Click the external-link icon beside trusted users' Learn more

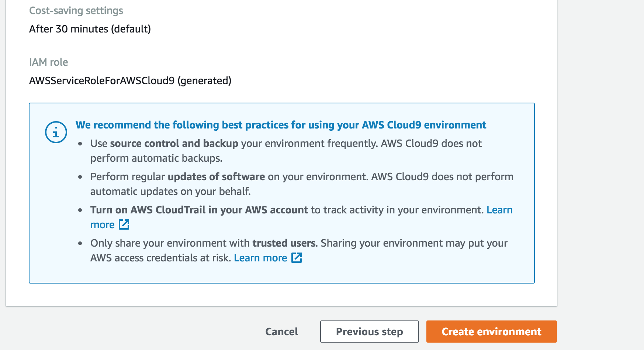click(x=297, y=258)
